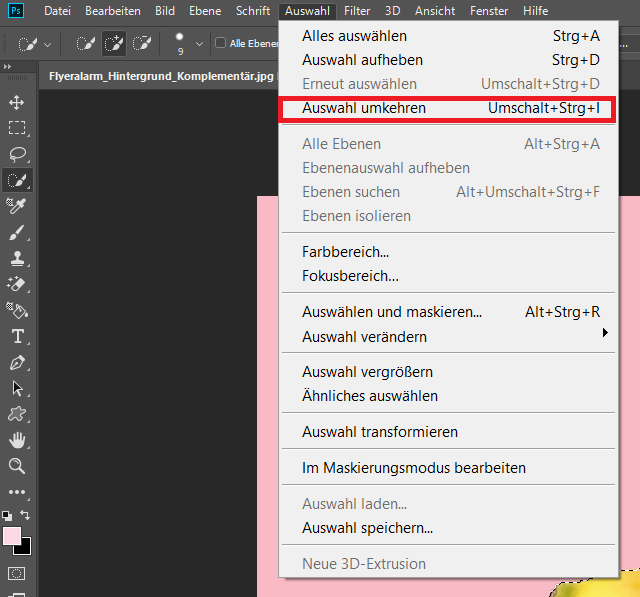Select the Zoom tool in toolbar
The image size is (640, 597).
(17, 466)
